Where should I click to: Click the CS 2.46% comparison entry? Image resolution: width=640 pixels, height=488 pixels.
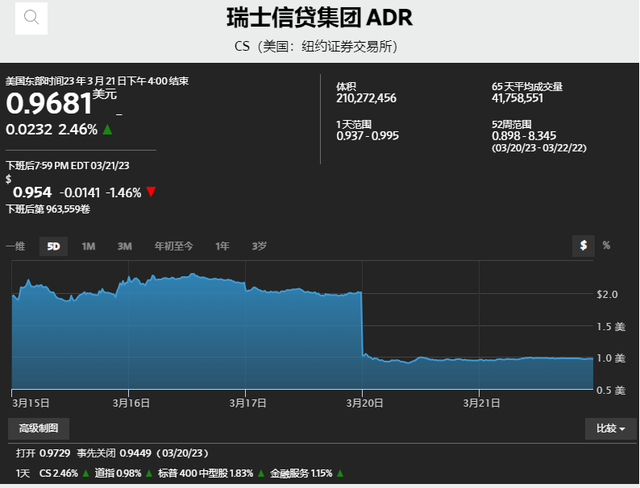[x=58, y=473]
